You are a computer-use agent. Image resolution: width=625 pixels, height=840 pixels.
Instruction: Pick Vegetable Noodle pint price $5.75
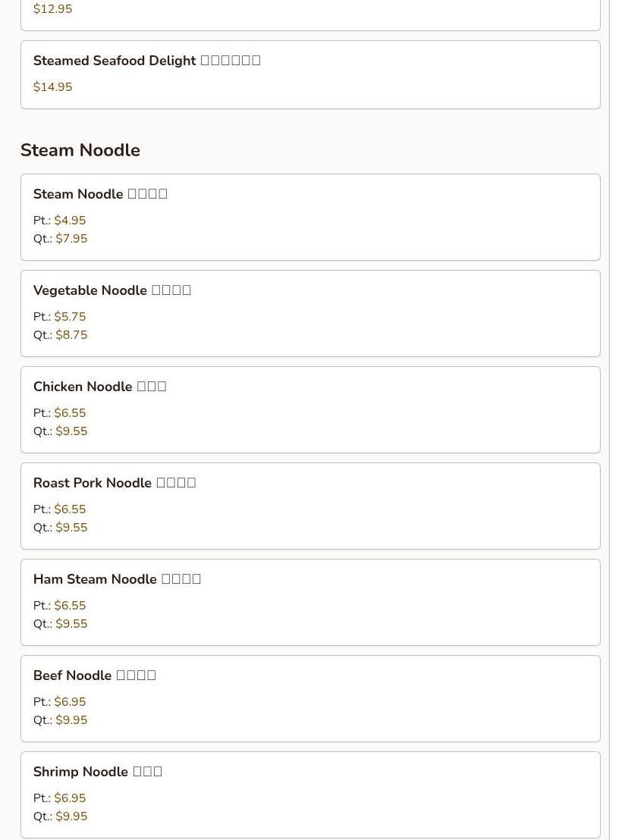point(70,317)
